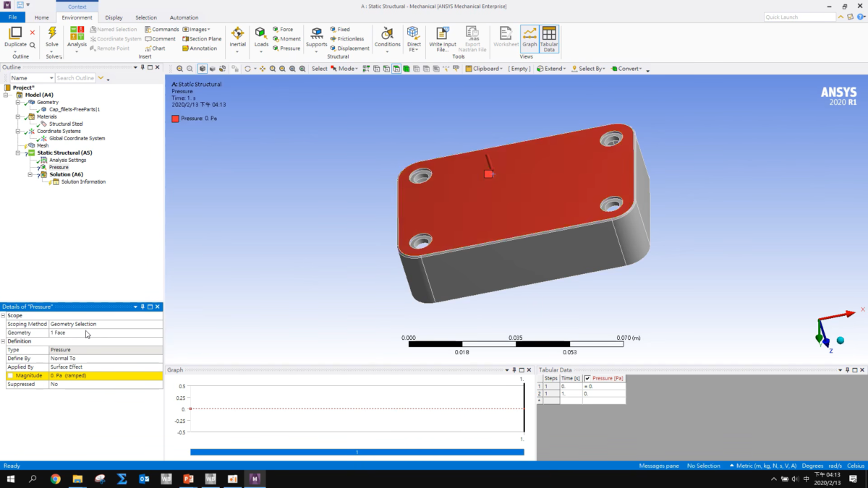This screenshot has height=488, width=868.
Task: Insert Commands object from ribbon
Action: tap(161, 30)
